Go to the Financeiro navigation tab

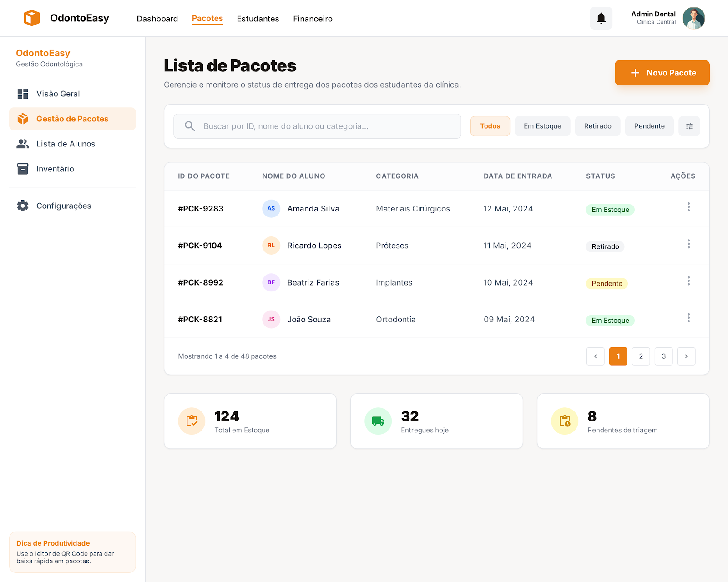[313, 19]
